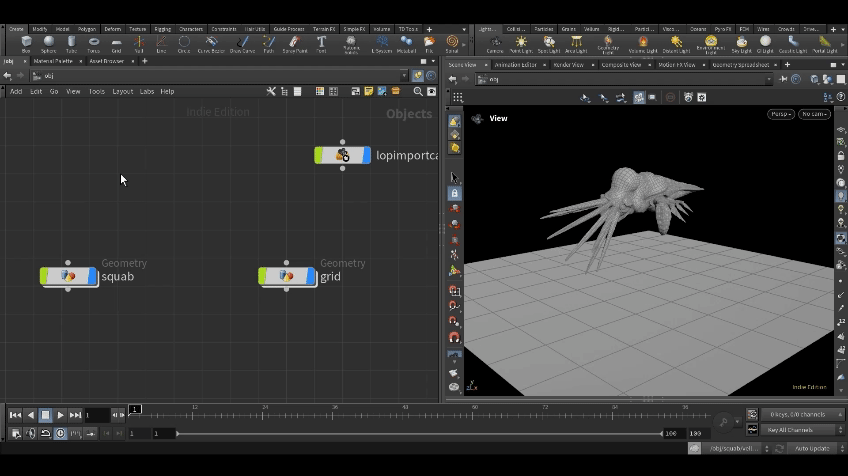Go back in network editor history

pos(7,76)
